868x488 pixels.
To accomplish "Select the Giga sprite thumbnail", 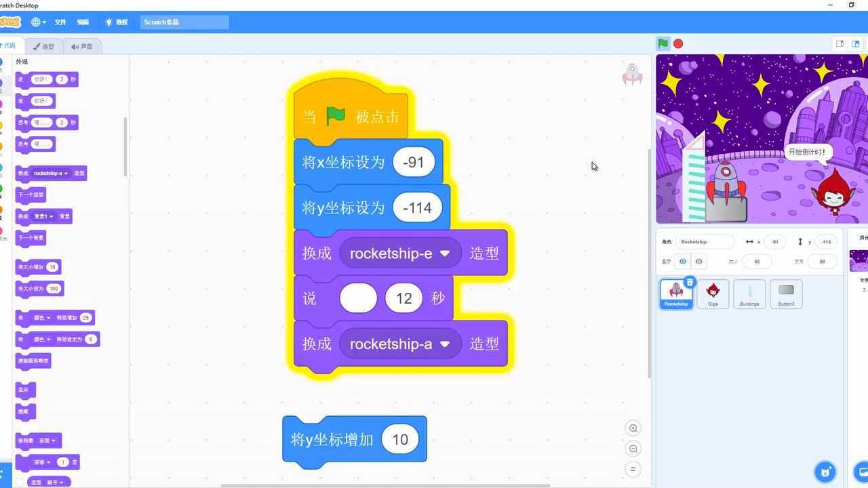I will coord(713,293).
